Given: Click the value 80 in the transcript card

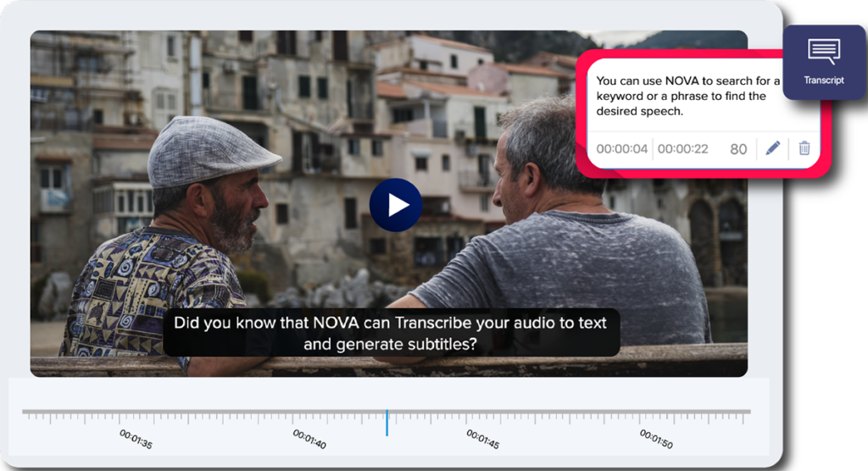Looking at the screenshot, I should click(738, 149).
